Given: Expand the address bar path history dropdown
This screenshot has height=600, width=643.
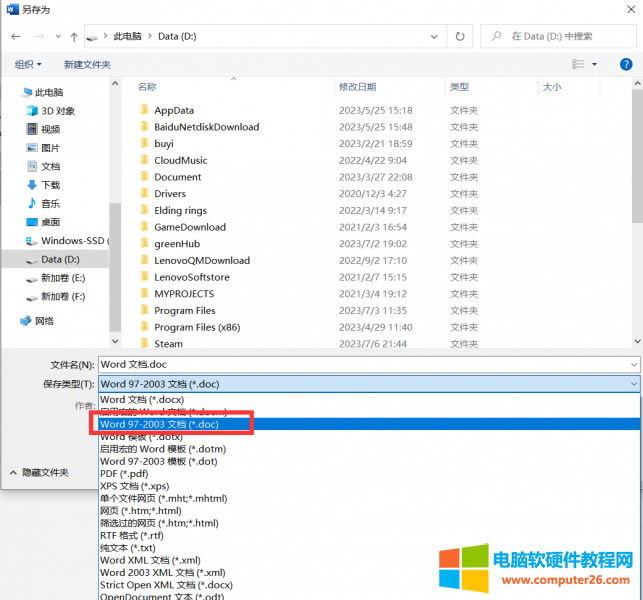Looking at the screenshot, I should (434, 36).
